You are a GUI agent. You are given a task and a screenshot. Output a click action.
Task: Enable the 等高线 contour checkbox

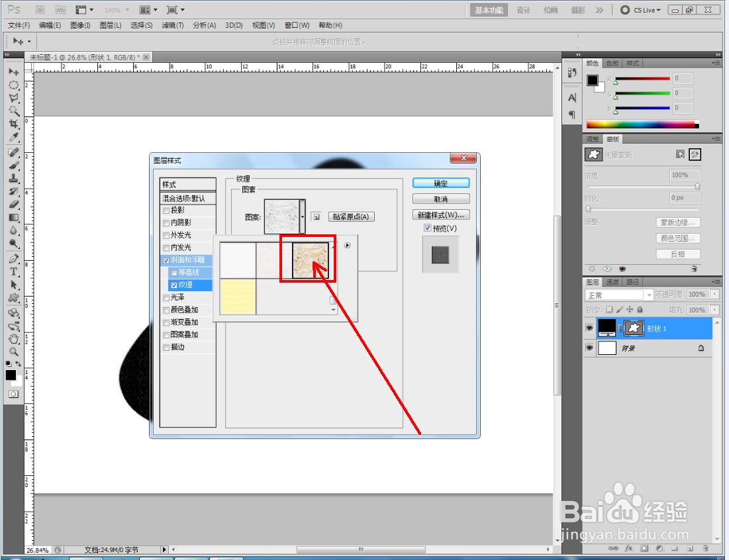point(174,273)
